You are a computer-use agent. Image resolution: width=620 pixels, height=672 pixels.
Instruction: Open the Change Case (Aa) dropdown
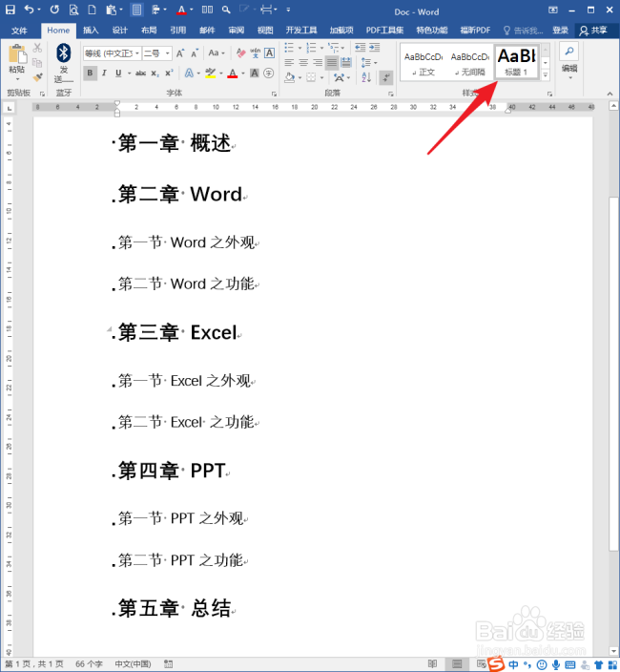click(217, 53)
